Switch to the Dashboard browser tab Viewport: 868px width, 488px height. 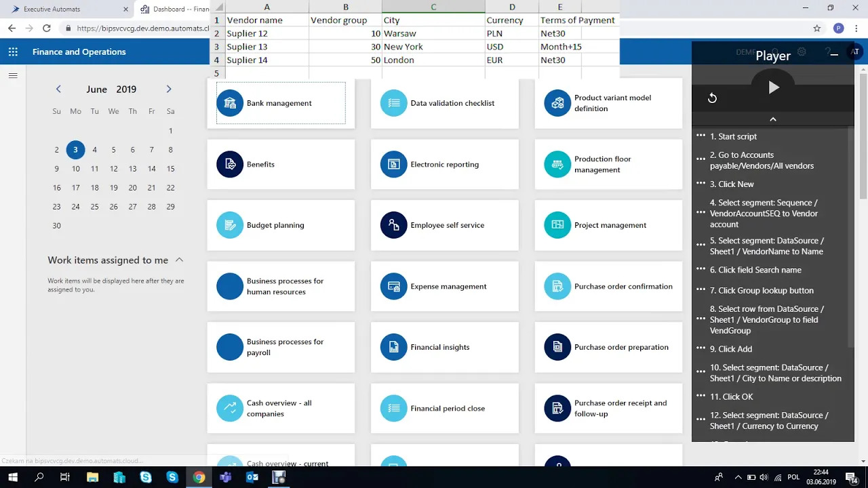(174, 9)
